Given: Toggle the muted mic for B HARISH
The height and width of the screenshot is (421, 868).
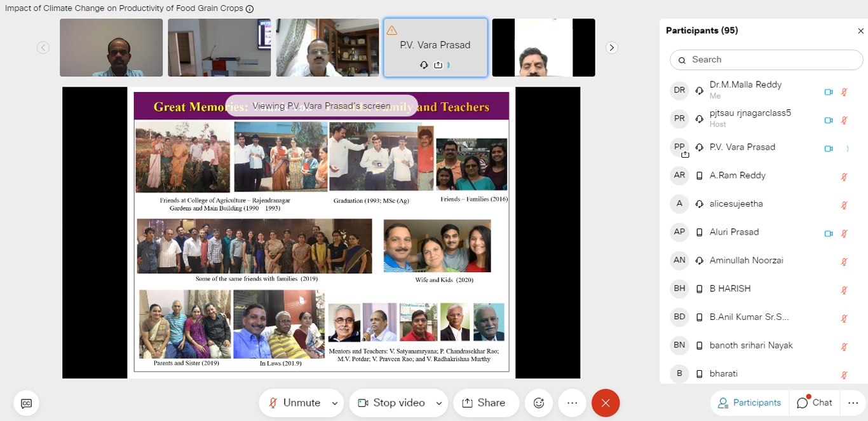Looking at the screenshot, I should [844, 290].
